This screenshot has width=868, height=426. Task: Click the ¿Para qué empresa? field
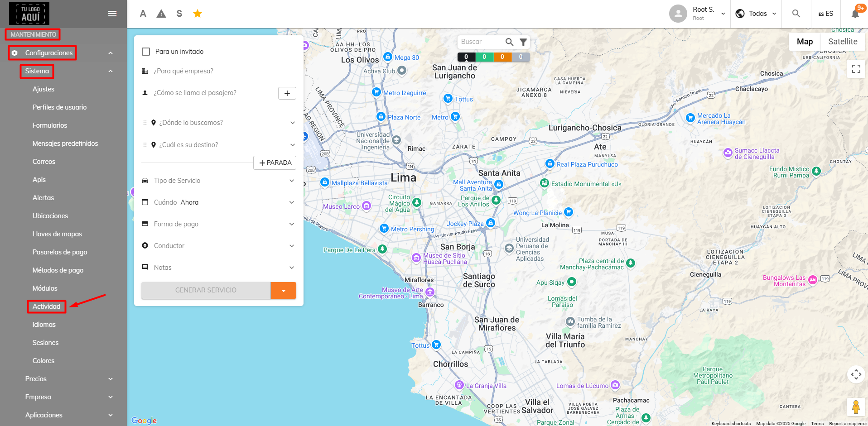(219, 71)
